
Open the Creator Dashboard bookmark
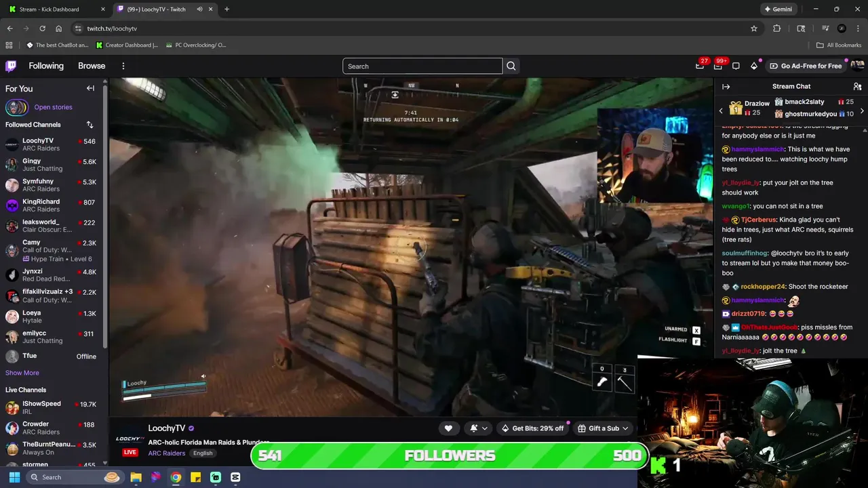click(127, 45)
